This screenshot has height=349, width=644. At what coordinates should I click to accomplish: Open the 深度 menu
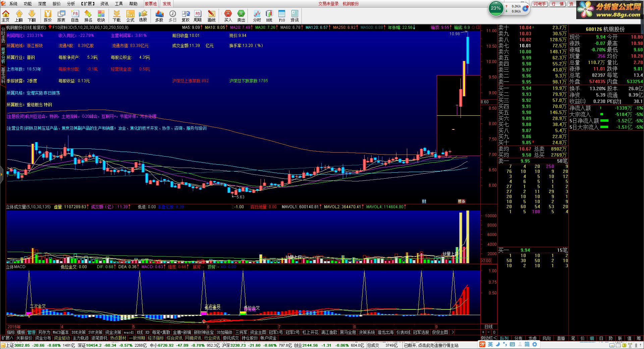click(42, 4)
